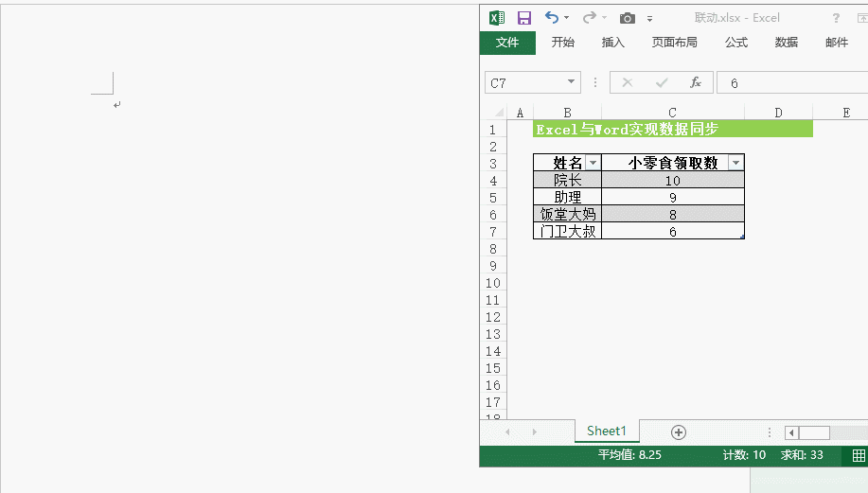
Task: Open Insert Function fx dialog
Action: click(x=696, y=83)
